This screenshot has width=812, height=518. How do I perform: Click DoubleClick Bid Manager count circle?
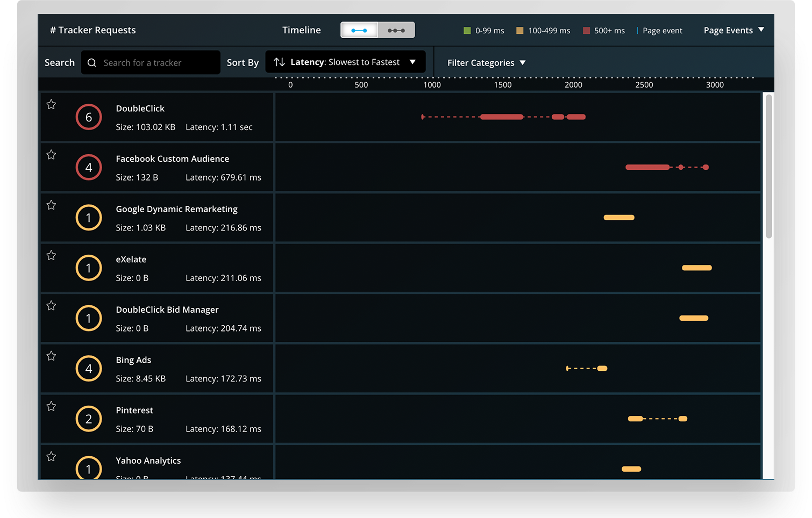pos(89,318)
